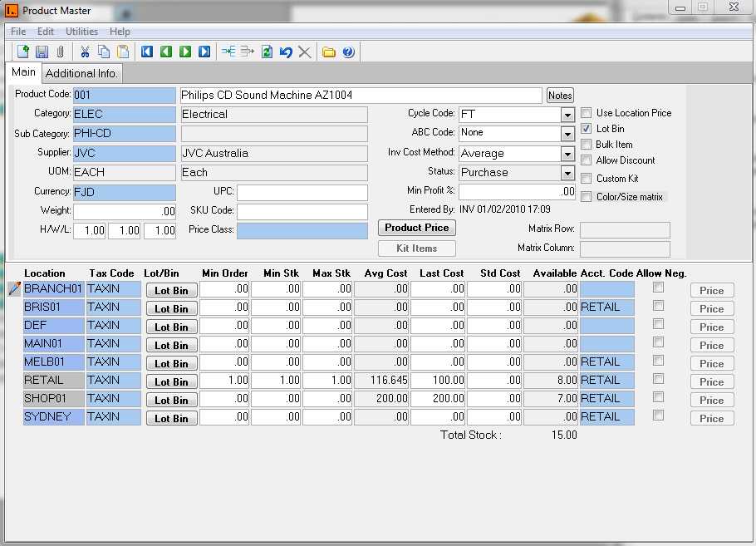756x546 pixels.
Task: Click the pencil edit marker beside BRANCH01
Action: tap(14, 288)
